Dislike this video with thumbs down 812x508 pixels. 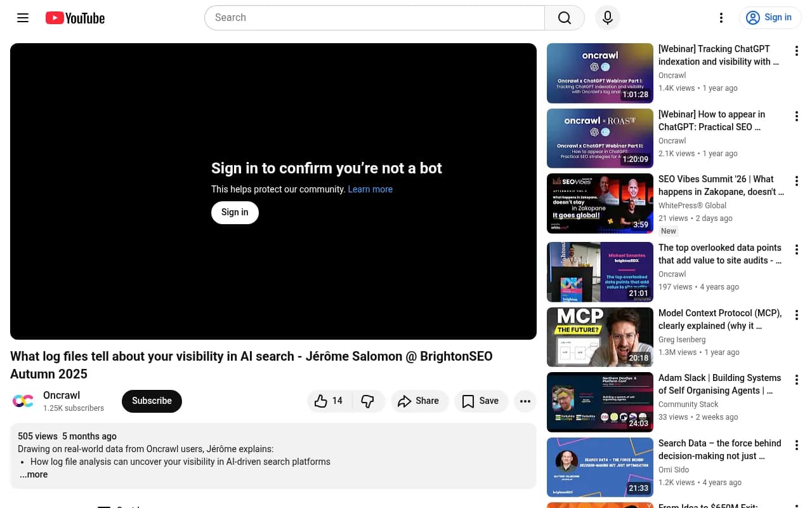(x=368, y=401)
